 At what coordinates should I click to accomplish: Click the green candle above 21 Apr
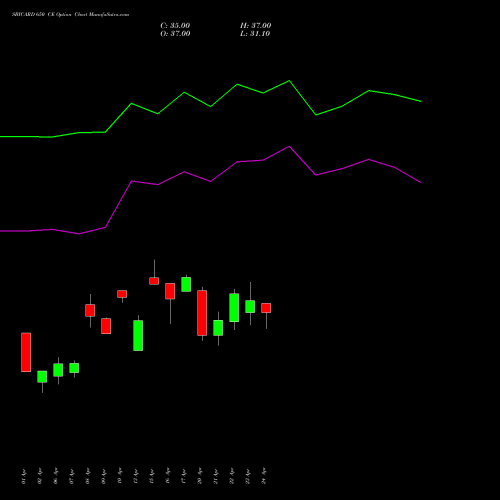tap(218, 328)
